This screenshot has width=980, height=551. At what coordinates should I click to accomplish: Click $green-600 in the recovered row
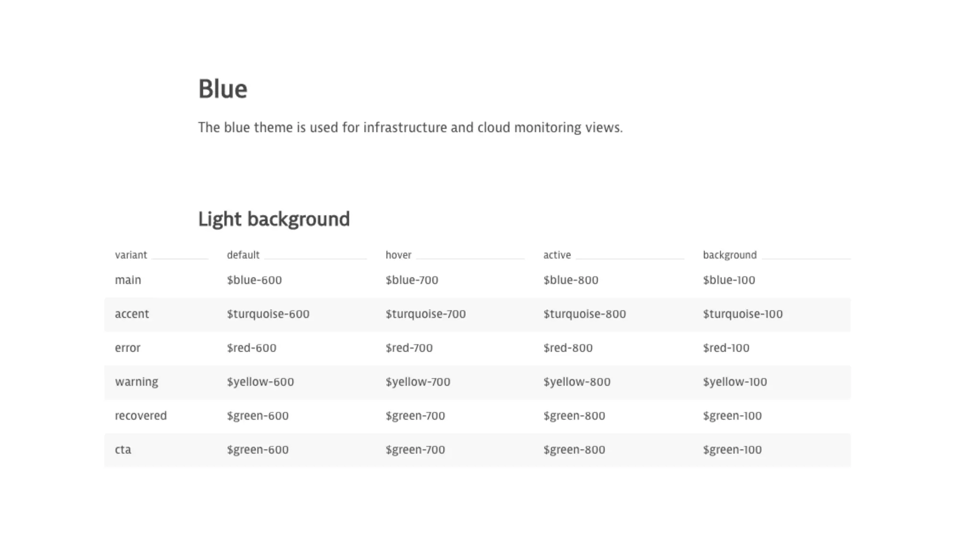257,416
